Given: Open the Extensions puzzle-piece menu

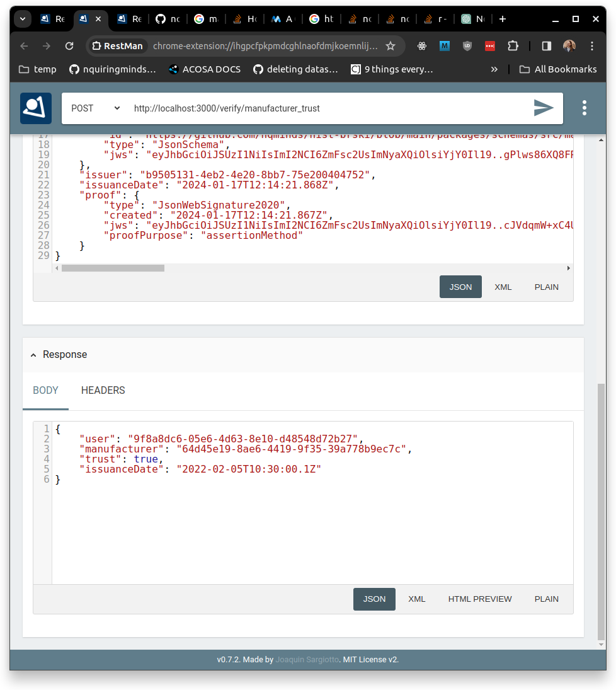Looking at the screenshot, I should [x=513, y=46].
